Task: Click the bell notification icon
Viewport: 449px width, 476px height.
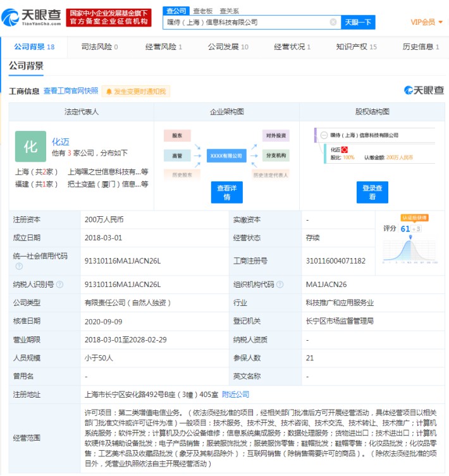Action: [x=109, y=92]
